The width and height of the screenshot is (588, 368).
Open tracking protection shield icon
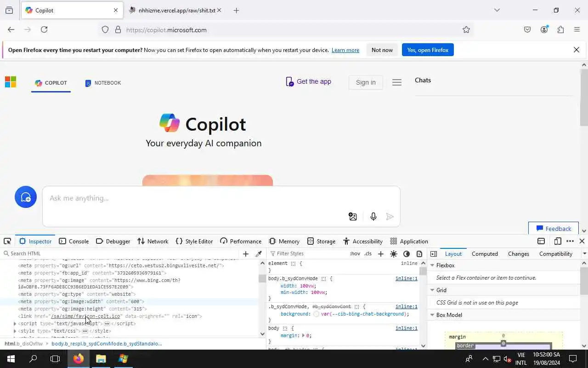[105, 30]
